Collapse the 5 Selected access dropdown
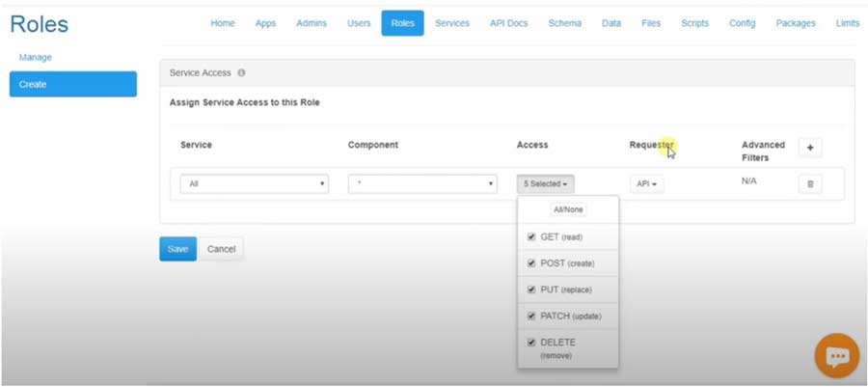The height and width of the screenshot is (387, 868). pos(545,183)
